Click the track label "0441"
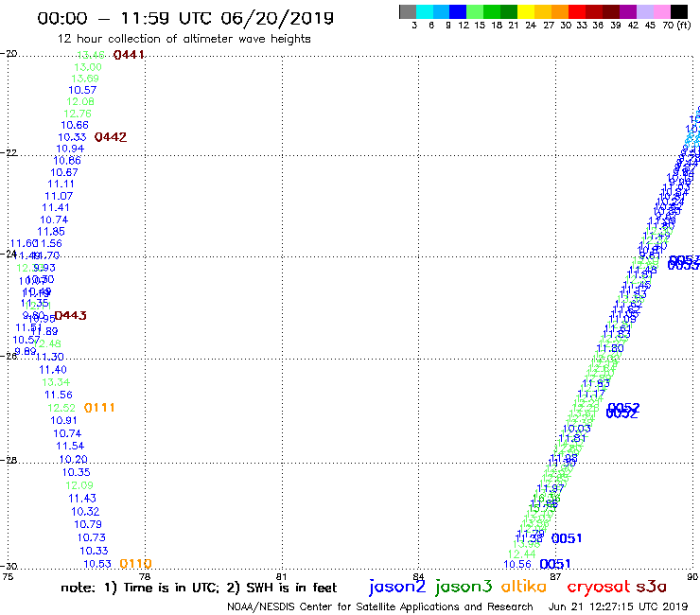Screen dimensions: 700x615 (x=129, y=55)
